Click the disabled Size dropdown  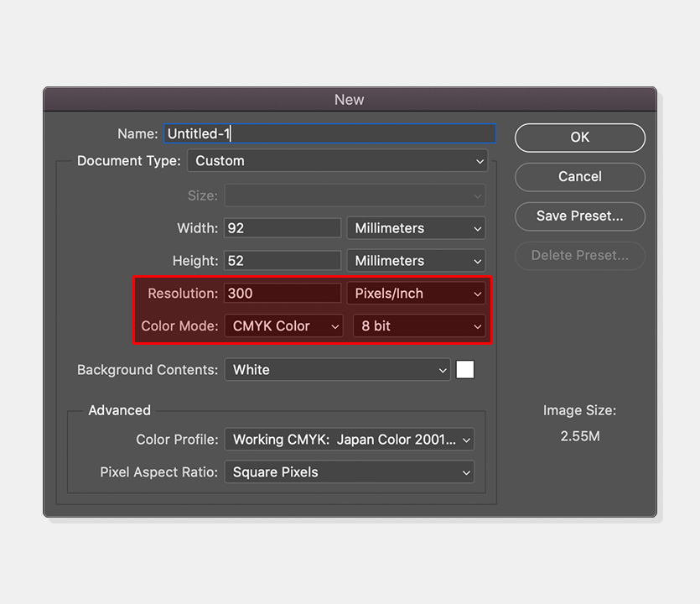coord(355,195)
